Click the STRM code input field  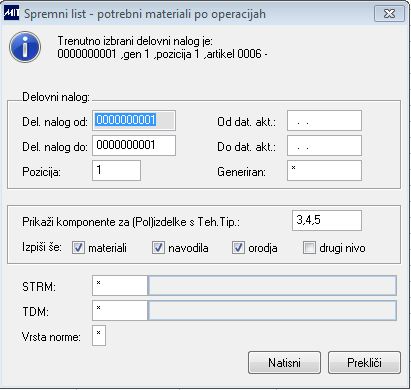coord(120,285)
